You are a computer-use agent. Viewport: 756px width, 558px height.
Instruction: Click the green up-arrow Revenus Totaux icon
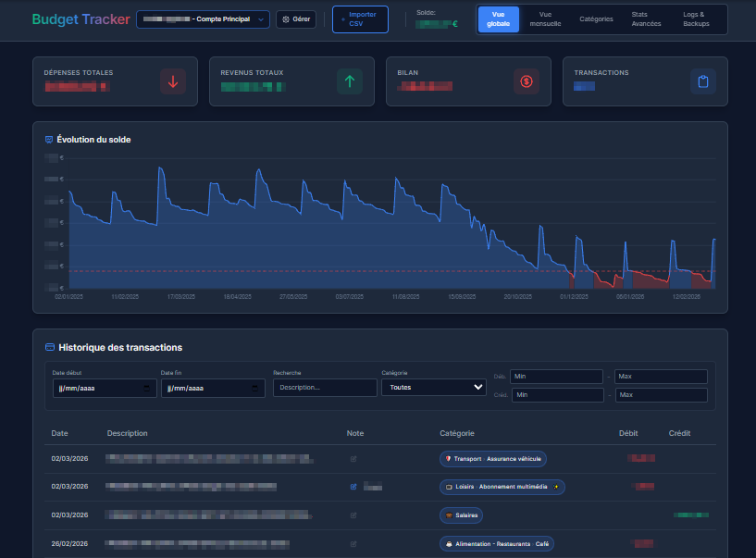[x=349, y=81]
